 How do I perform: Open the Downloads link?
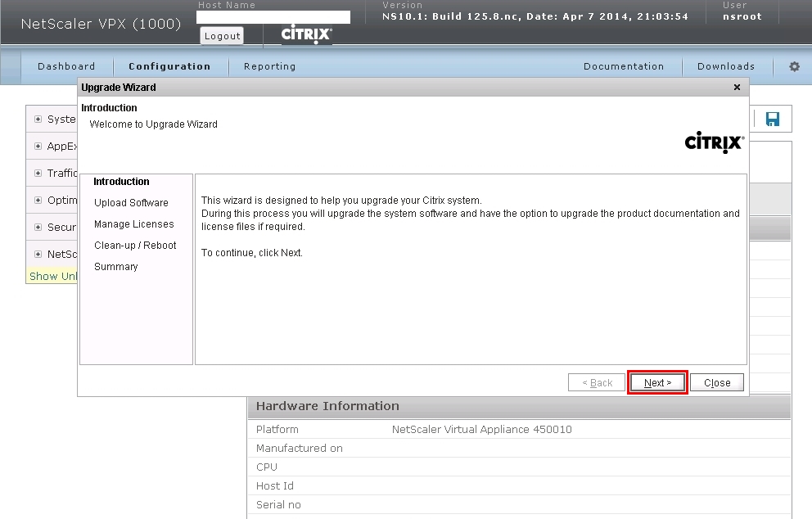pyautogui.click(x=726, y=66)
